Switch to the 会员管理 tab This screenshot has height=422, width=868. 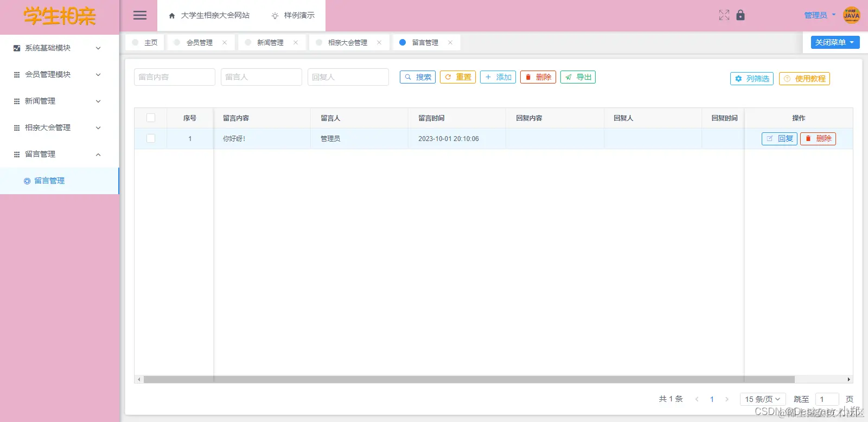coord(200,42)
